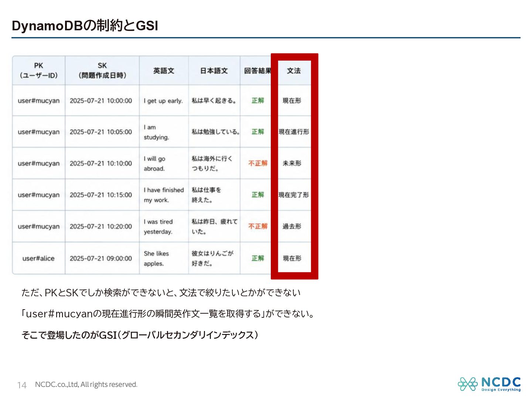Image resolution: width=532 pixels, height=399 pixels.
Task: Click the grammar cell 現在完了形
Action: 294,195
